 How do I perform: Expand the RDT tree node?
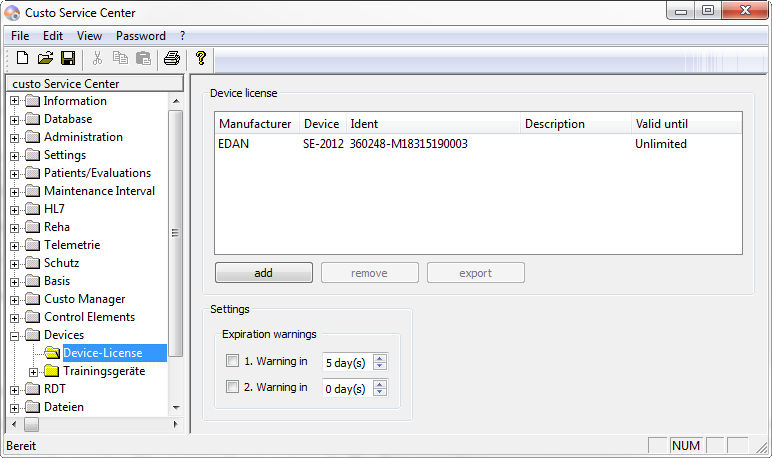pos(14,390)
